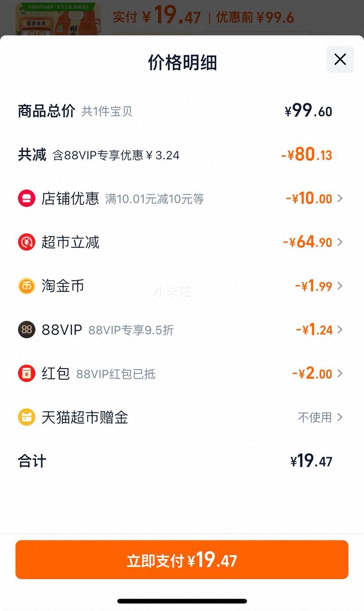Open 红包 -¥2.00 details arrow
This screenshot has width=364, height=611.
click(x=340, y=373)
